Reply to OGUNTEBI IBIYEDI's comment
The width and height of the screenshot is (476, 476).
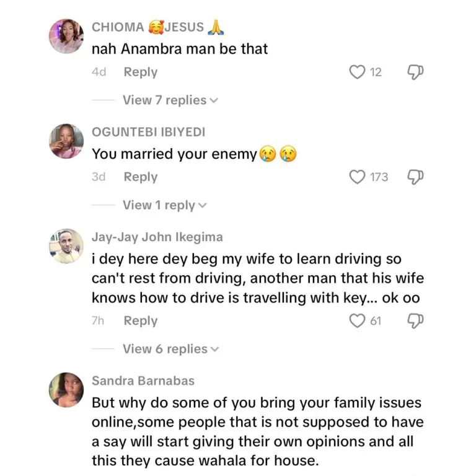pos(140,177)
